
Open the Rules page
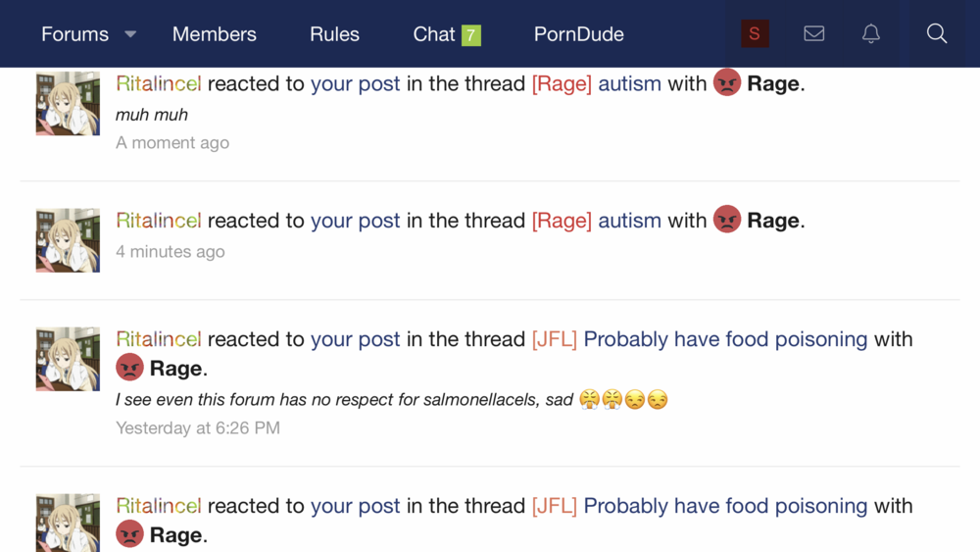coord(334,34)
